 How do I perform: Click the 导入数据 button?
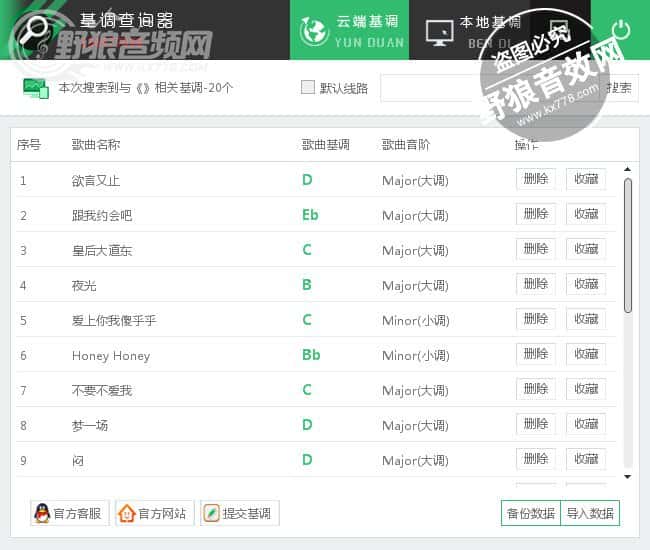(590, 513)
